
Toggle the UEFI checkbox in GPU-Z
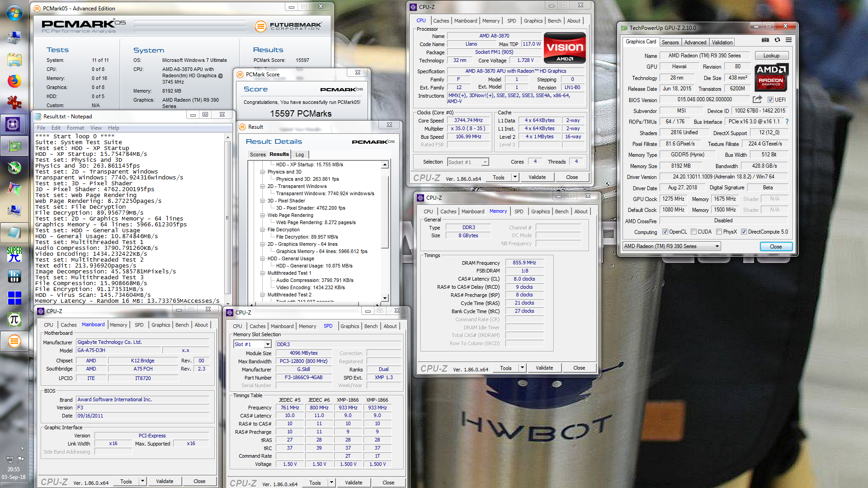770,100
